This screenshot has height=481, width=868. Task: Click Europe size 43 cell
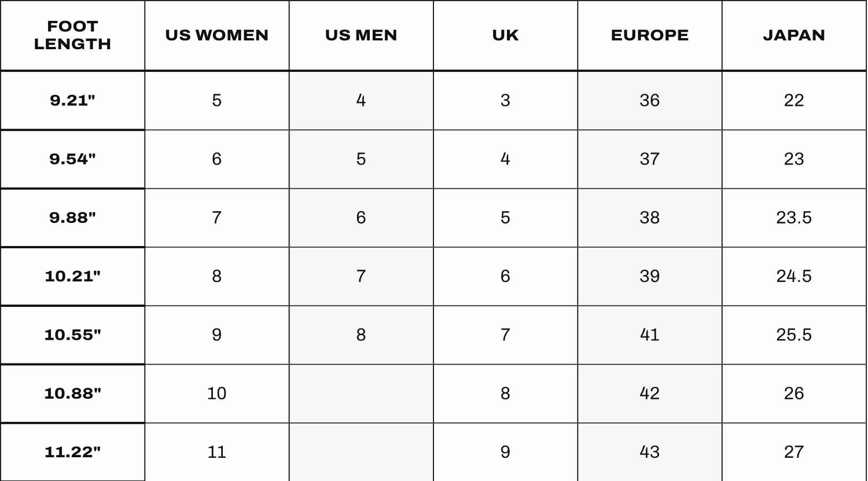650,452
